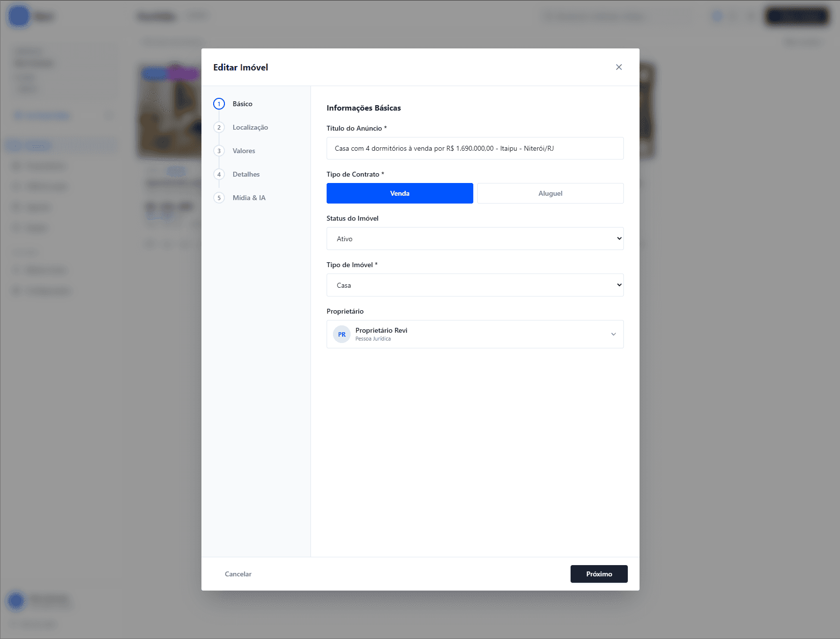This screenshot has height=639, width=840.
Task: Click step circle 5 next to Mídia & IA
Action: coord(219,198)
